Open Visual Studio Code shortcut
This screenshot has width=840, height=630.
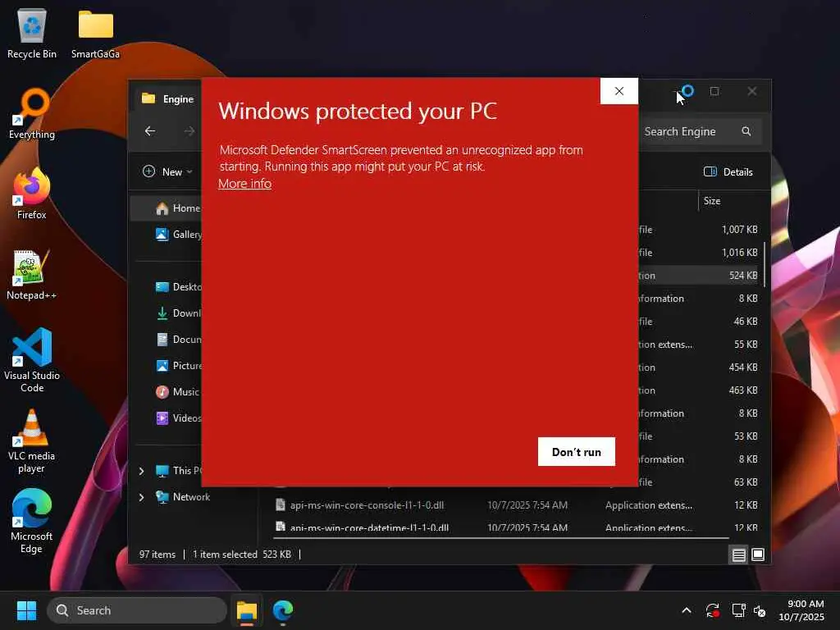click(x=32, y=360)
